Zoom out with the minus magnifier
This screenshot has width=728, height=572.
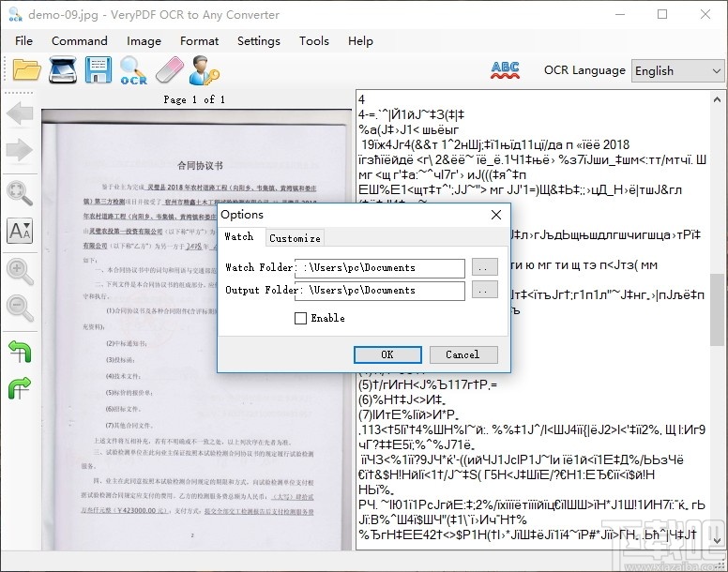click(x=20, y=308)
